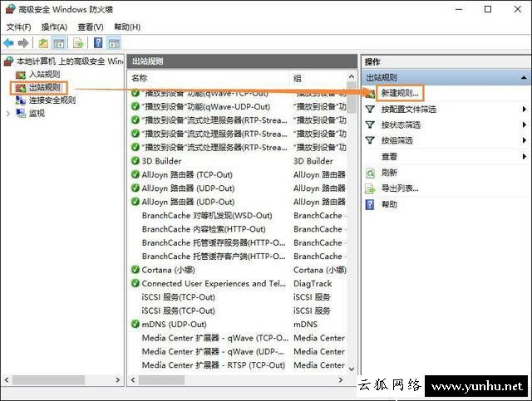Click the filter icon next to 按配置文件筛选
The width and height of the screenshot is (532, 401).
(x=370, y=109)
